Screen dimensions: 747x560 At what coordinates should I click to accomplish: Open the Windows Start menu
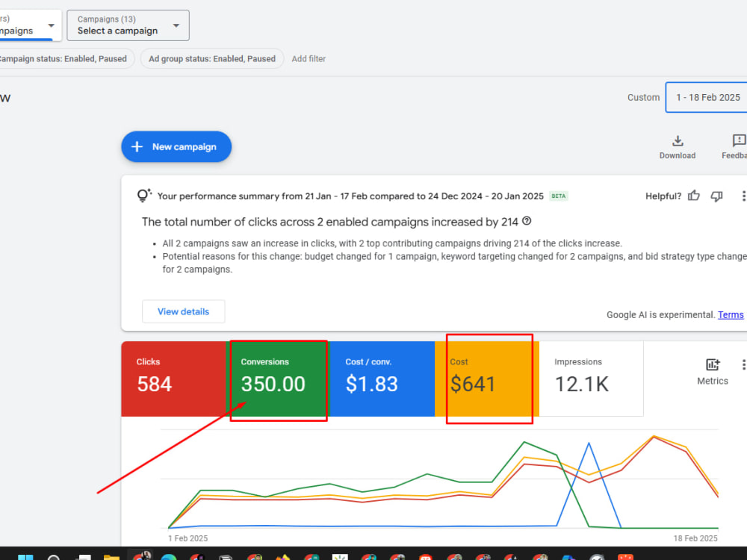pyautogui.click(x=25, y=557)
